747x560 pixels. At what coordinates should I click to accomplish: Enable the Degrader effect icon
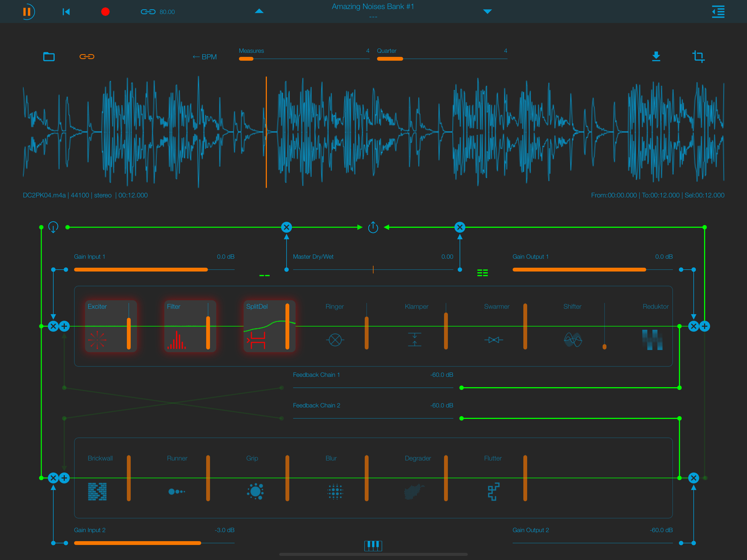click(414, 491)
